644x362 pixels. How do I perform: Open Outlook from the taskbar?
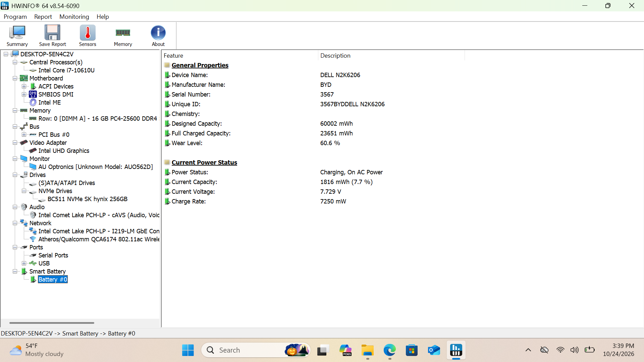pyautogui.click(x=434, y=350)
